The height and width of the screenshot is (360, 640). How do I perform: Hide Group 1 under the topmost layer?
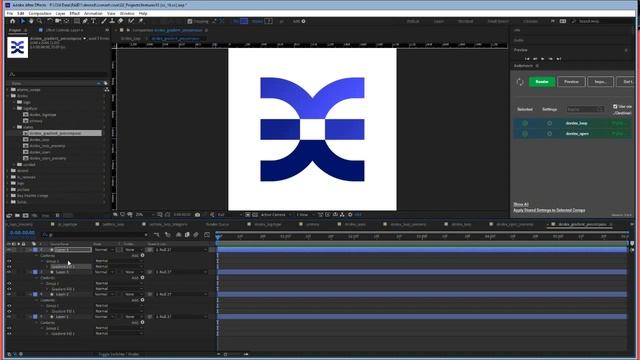coord(9,261)
